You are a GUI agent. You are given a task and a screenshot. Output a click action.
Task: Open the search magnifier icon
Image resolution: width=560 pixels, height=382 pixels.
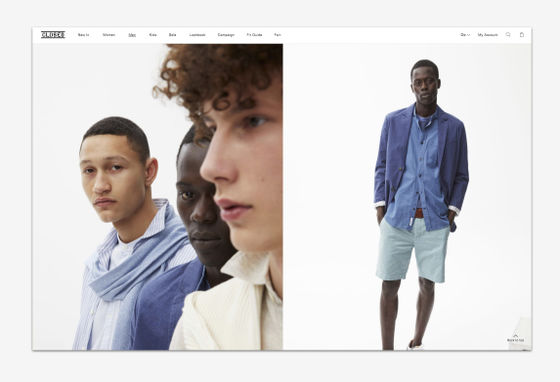tap(508, 35)
